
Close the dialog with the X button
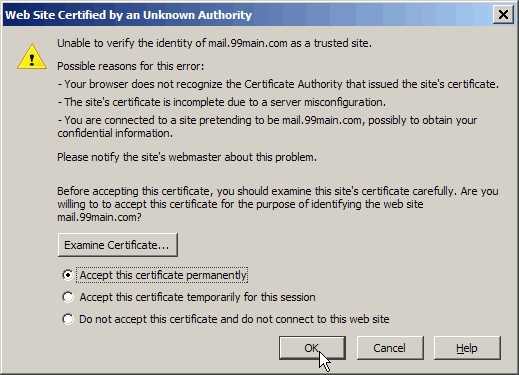(x=503, y=15)
